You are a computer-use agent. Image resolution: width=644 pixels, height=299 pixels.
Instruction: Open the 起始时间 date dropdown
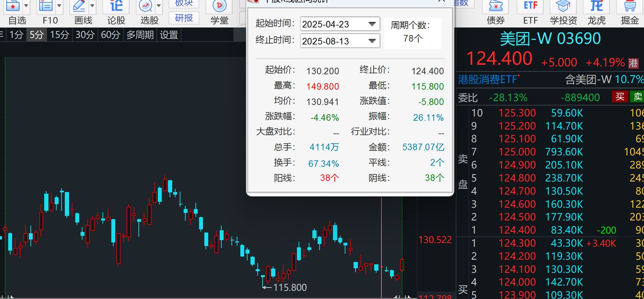372,24
